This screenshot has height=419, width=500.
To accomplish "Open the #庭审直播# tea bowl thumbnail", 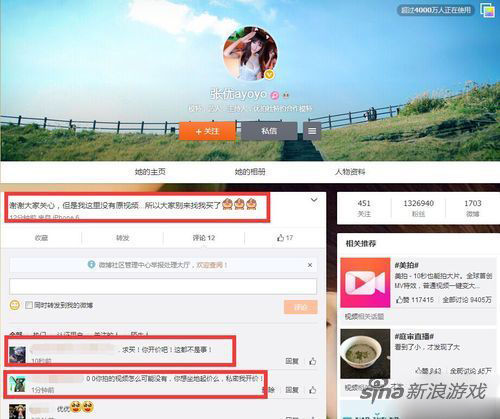I will click(365, 354).
